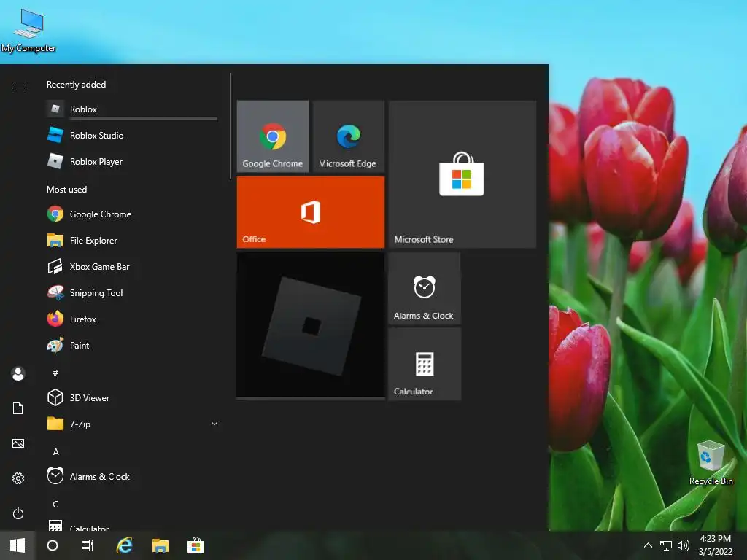Click the Windows Start button on taskbar
The width and height of the screenshot is (747, 560).
point(18,545)
